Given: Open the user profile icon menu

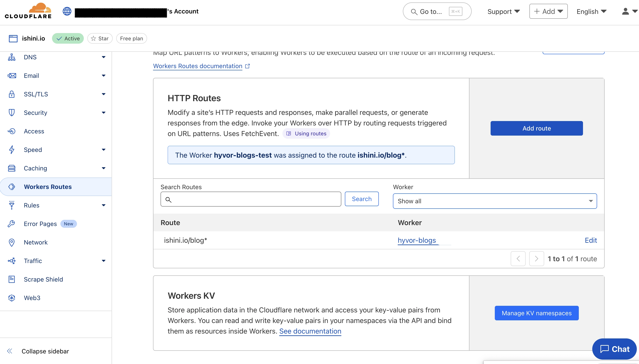Looking at the screenshot, I should 629,11.
